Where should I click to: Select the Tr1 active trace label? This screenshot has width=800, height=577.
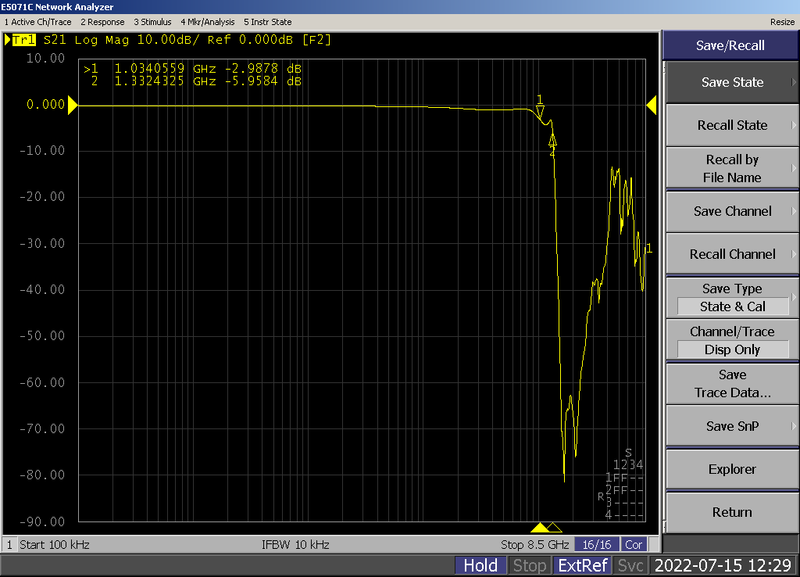point(23,40)
